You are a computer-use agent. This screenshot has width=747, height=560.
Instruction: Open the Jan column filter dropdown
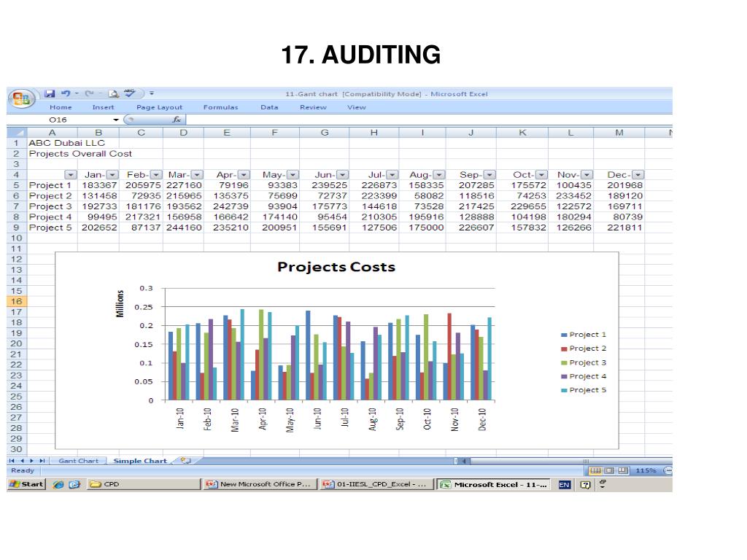click(x=112, y=175)
